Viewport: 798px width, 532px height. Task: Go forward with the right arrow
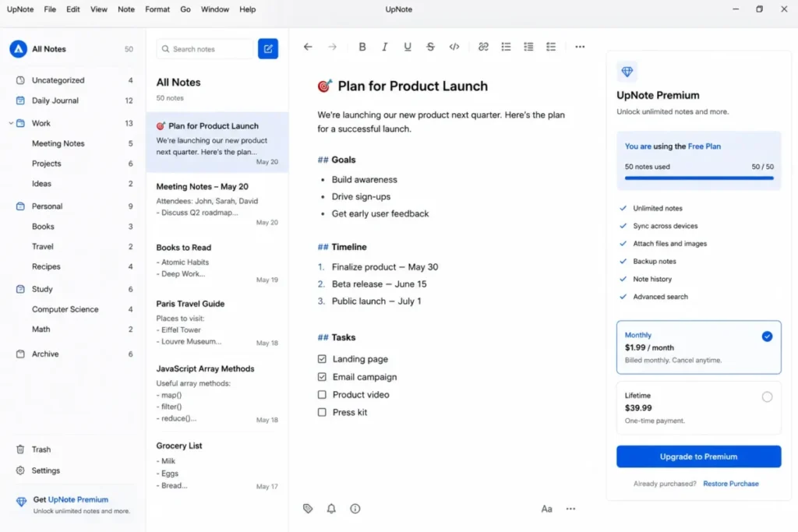332,47
